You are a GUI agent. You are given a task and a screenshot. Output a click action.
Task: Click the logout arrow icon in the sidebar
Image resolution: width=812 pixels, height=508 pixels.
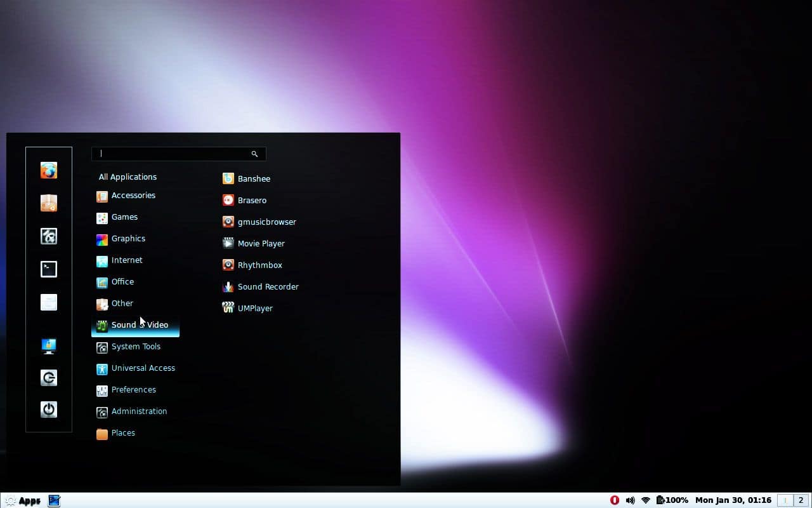click(49, 378)
